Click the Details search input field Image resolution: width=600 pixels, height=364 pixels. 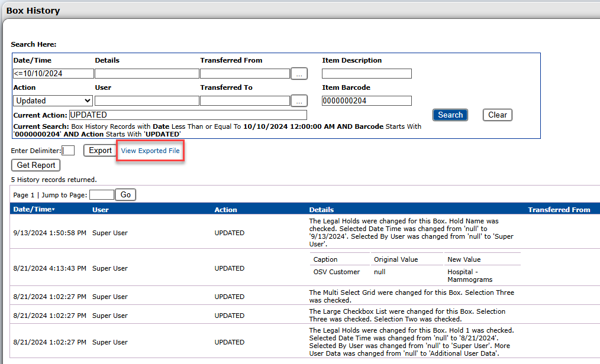click(147, 74)
